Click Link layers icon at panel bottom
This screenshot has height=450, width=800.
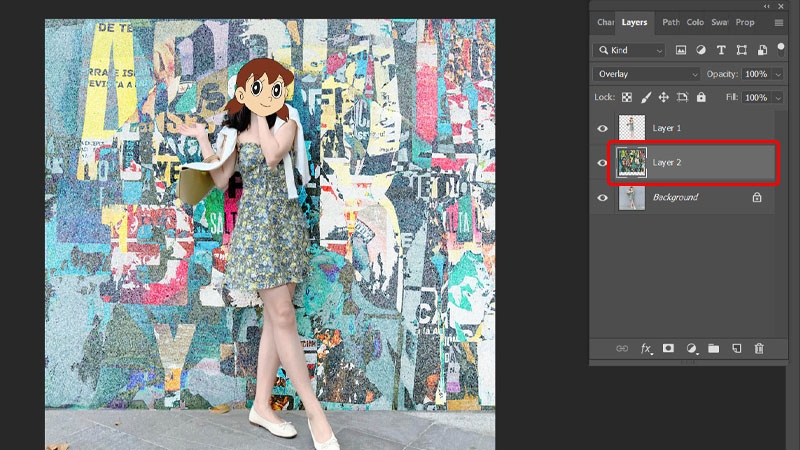pyautogui.click(x=622, y=348)
